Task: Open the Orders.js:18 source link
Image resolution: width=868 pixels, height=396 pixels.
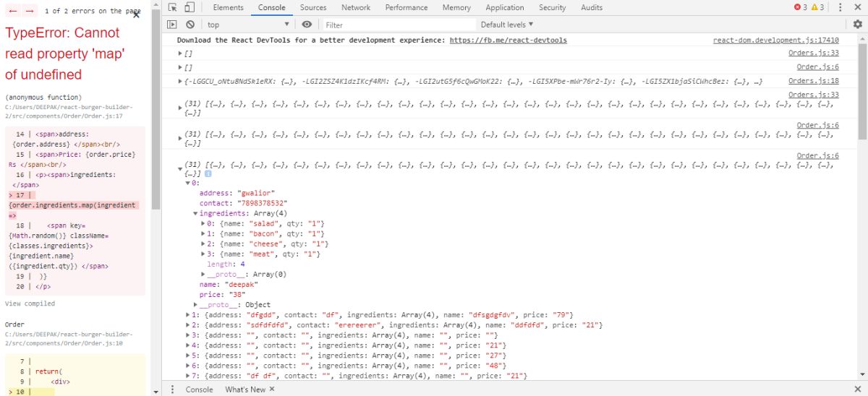Action: (814, 81)
